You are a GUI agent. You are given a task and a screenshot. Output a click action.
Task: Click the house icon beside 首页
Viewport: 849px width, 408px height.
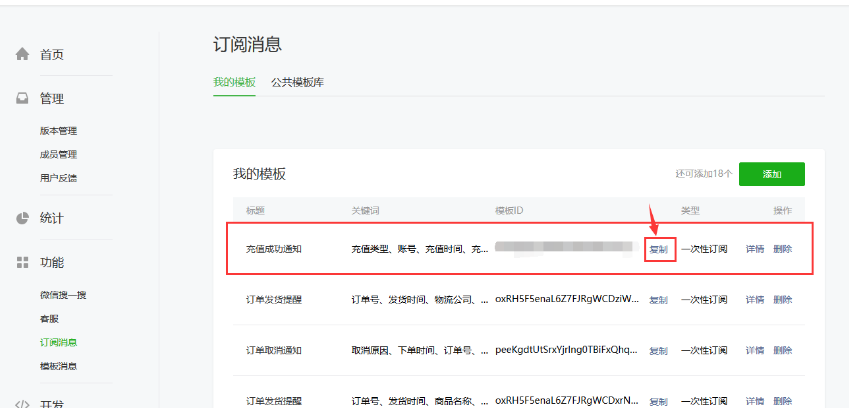(x=22, y=54)
